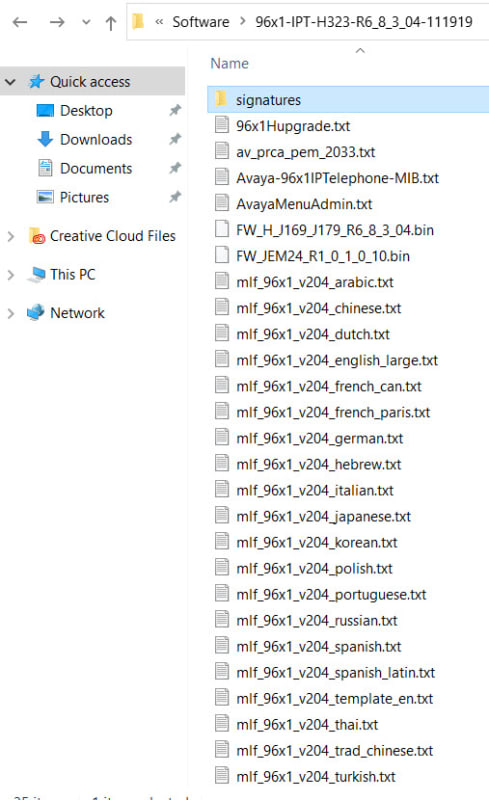489x800 pixels.
Task: Go back with the left arrow button
Action: tap(20, 22)
